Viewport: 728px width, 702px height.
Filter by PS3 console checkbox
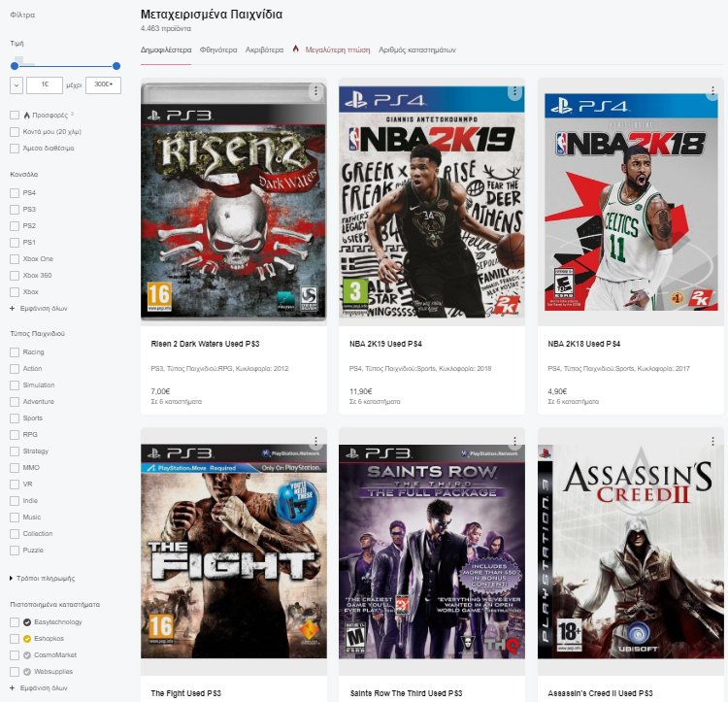(15, 210)
